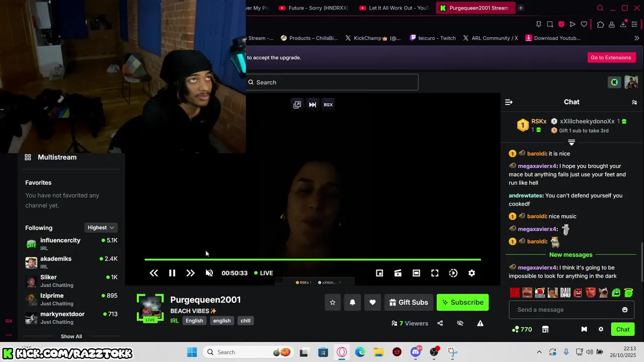The width and height of the screenshot is (644, 362).
Task: Send message with green Chat button
Action: click(x=623, y=329)
